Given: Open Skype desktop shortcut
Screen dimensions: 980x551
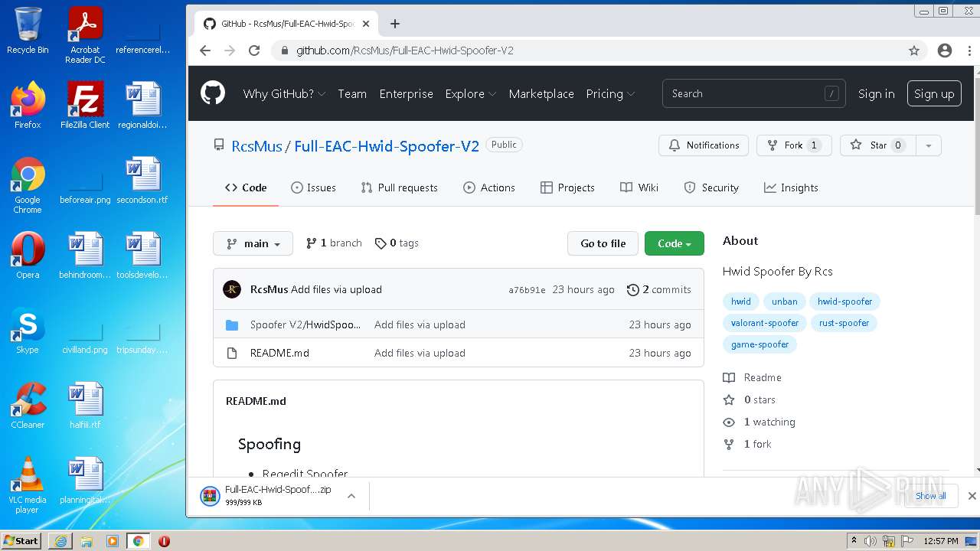Looking at the screenshot, I should click(28, 331).
